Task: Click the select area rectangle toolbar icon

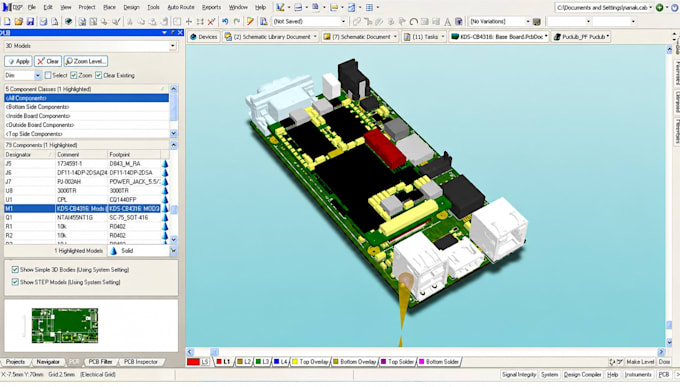Action: tap(177, 21)
